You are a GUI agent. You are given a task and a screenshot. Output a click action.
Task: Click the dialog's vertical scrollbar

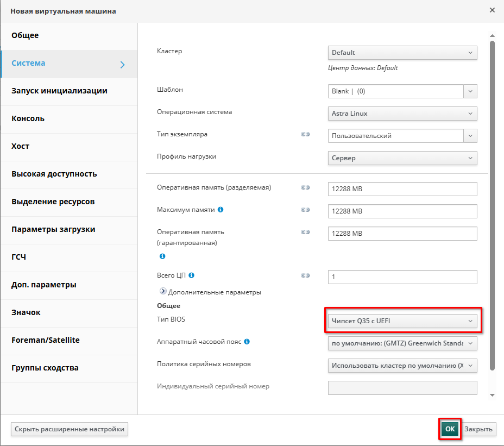pyautogui.click(x=492, y=206)
